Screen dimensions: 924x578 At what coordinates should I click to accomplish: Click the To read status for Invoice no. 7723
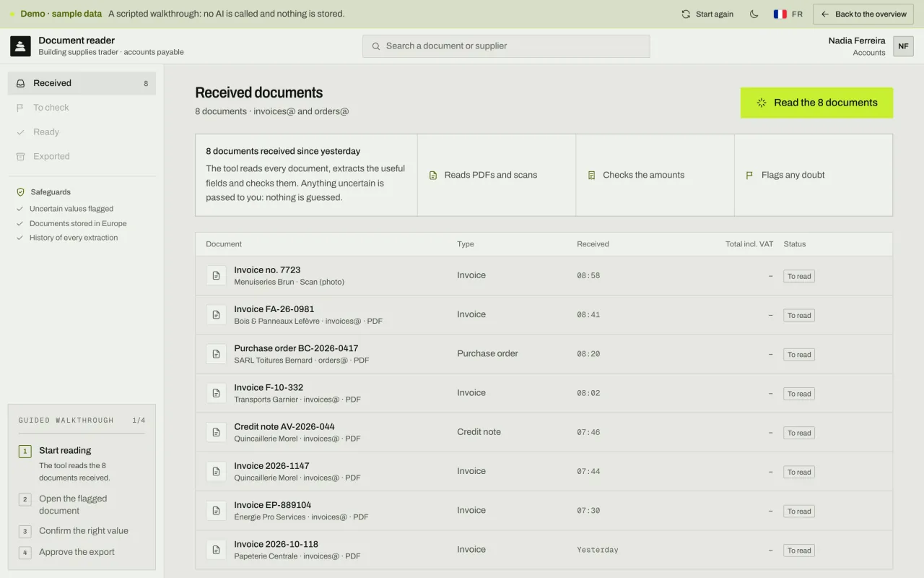(799, 276)
